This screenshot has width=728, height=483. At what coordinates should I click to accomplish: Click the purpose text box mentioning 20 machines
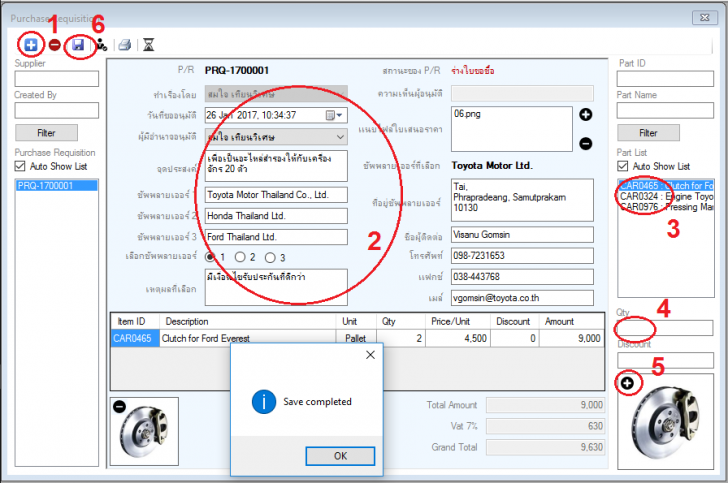(276, 165)
